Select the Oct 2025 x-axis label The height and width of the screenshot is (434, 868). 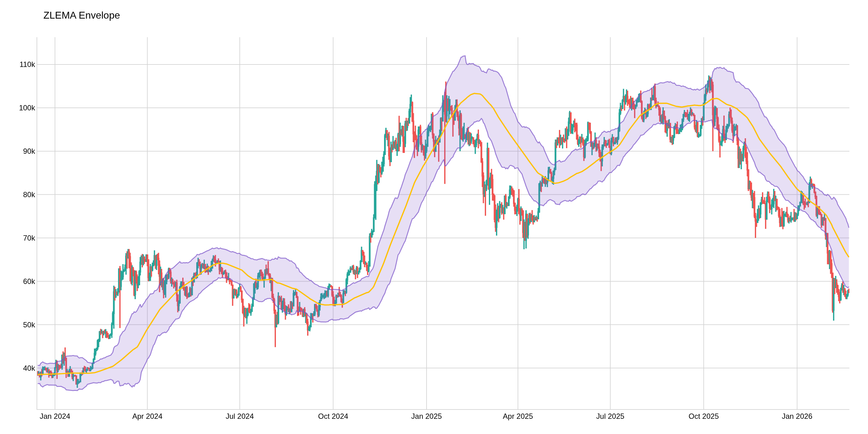[x=704, y=416]
